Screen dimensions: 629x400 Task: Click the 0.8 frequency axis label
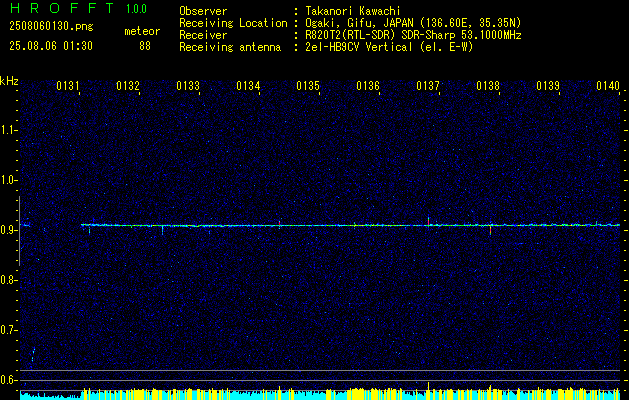point(8,280)
